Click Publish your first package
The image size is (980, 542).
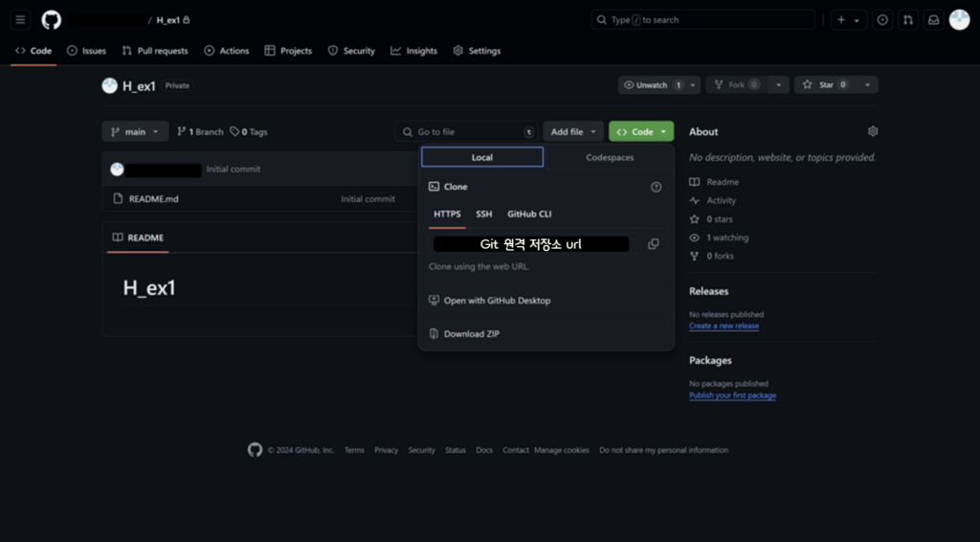click(x=732, y=395)
